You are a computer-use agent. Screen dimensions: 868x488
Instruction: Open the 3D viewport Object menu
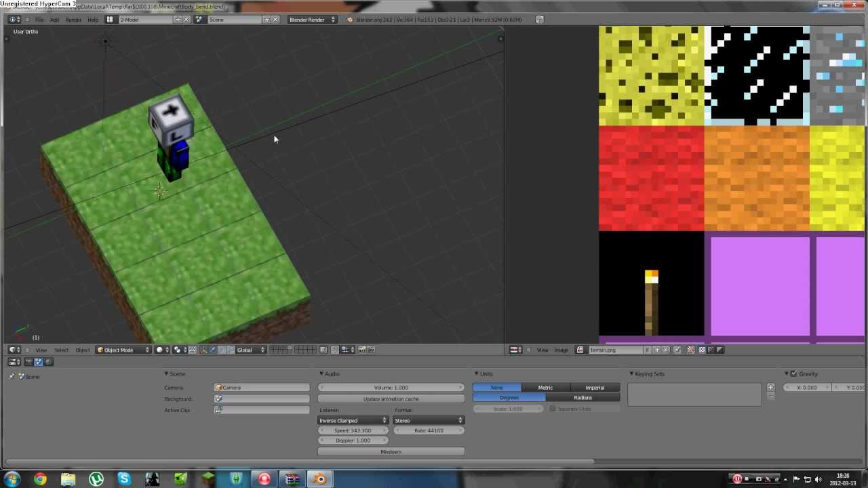(83, 350)
